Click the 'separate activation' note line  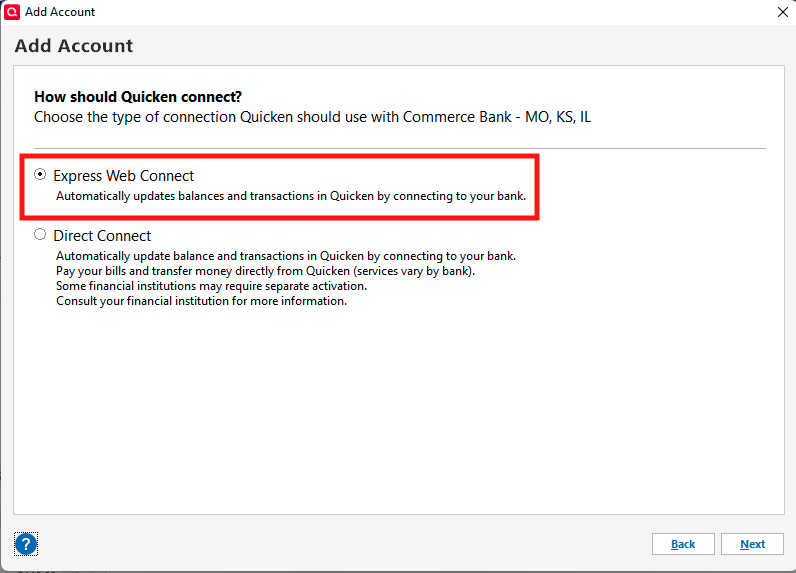(x=211, y=286)
